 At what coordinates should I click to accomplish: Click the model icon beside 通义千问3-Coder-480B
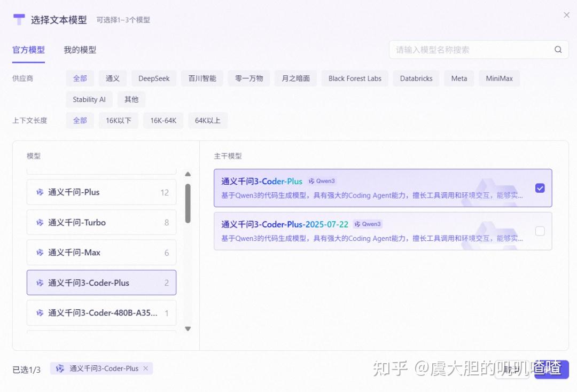40,313
